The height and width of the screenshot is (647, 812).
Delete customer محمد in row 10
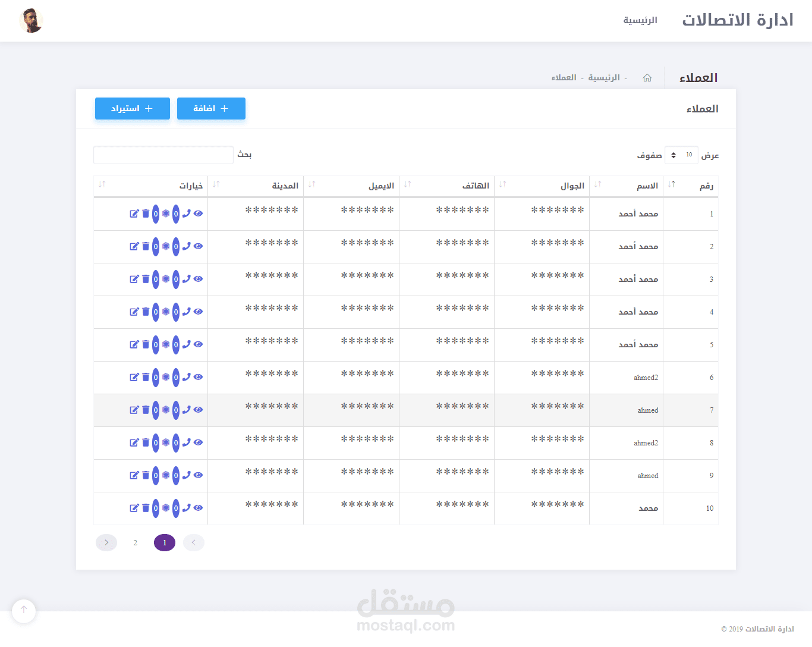(x=146, y=508)
